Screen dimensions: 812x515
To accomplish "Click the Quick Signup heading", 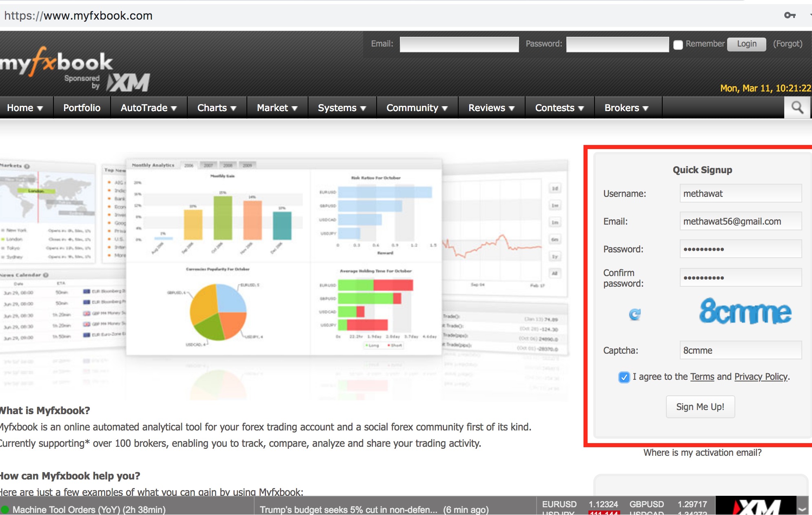I will 702,170.
